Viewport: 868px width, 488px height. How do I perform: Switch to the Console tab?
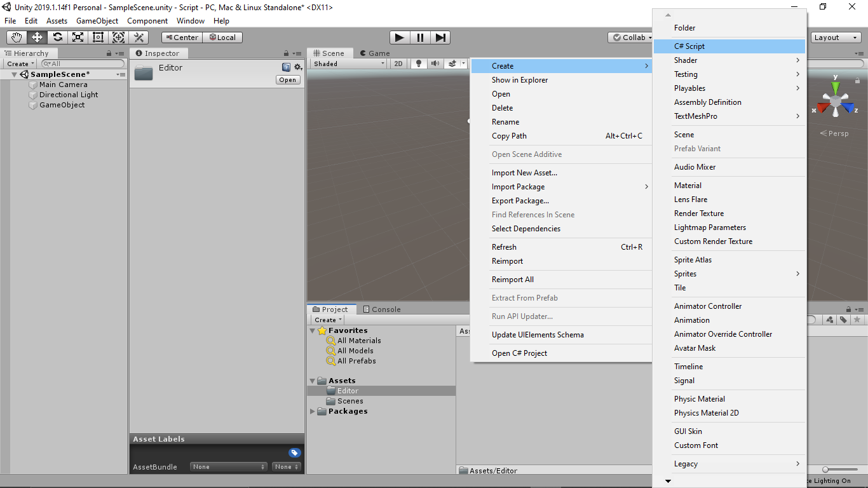(382, 309)
